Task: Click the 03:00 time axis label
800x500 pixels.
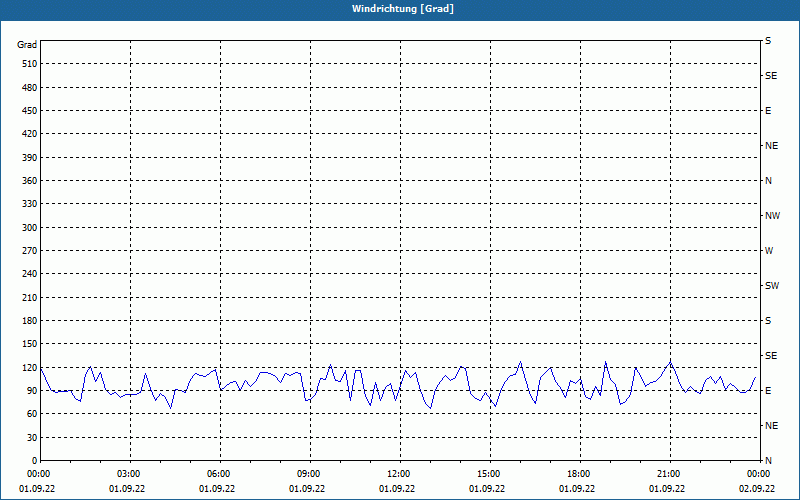Action: coord(131,474)
